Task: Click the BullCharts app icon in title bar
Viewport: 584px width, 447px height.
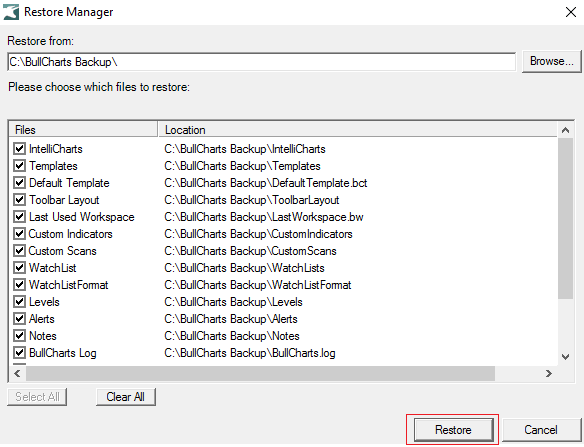Action: 11,12
